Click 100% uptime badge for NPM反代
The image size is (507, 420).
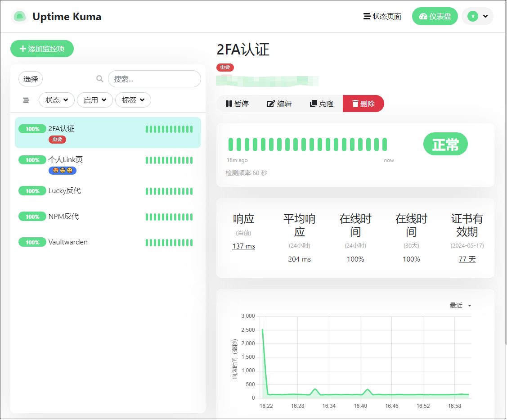tap(32, 217)
